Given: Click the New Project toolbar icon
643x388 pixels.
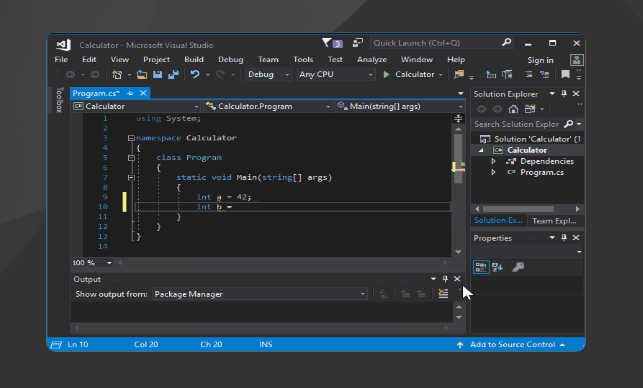Looking at the screenshot, I should (117, 74).
